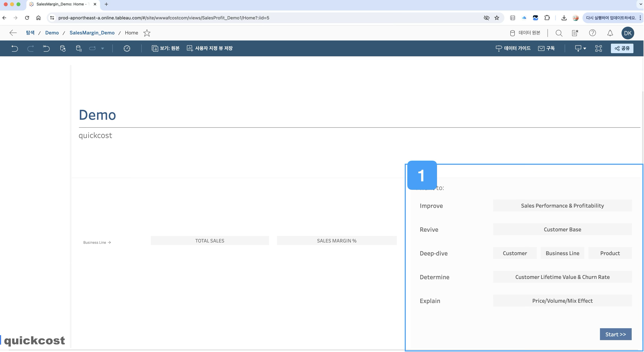Image resolution: width=644 pixels, height=352 pixels.
Task: Bookmark this page in the address bar
Action: tap(497, 18)
